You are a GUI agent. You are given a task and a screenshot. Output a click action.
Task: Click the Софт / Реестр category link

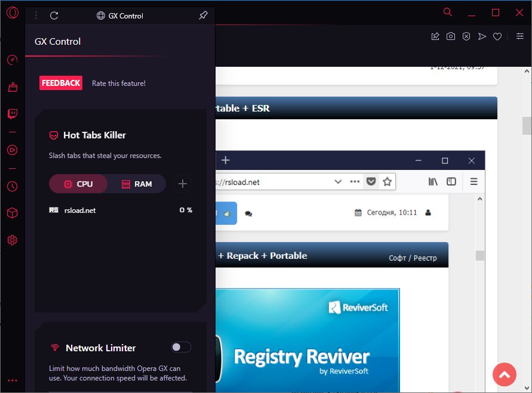[x=413, y=258]
